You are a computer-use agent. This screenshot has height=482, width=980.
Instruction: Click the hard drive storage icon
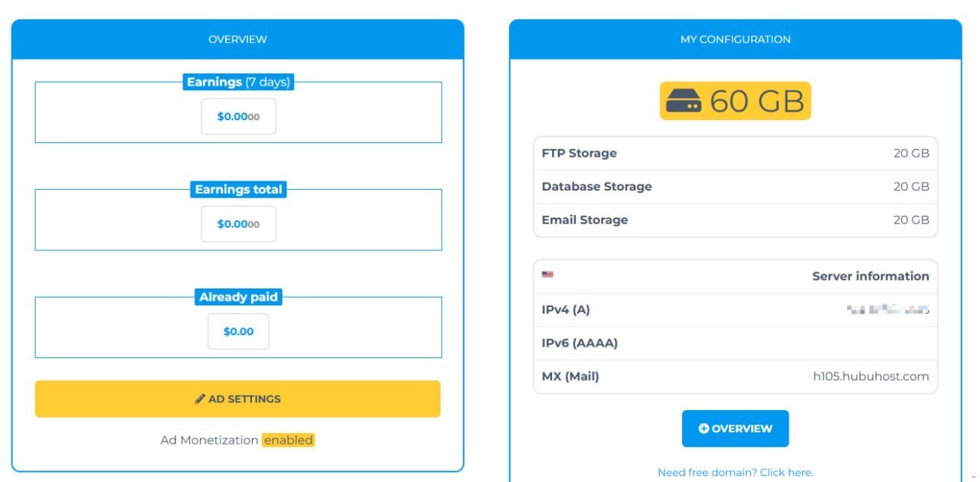tap(684, 101)
